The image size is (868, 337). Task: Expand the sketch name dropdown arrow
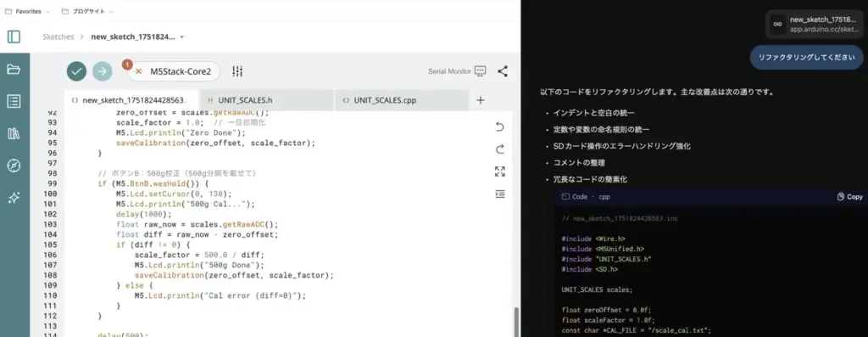coord(182,37)
